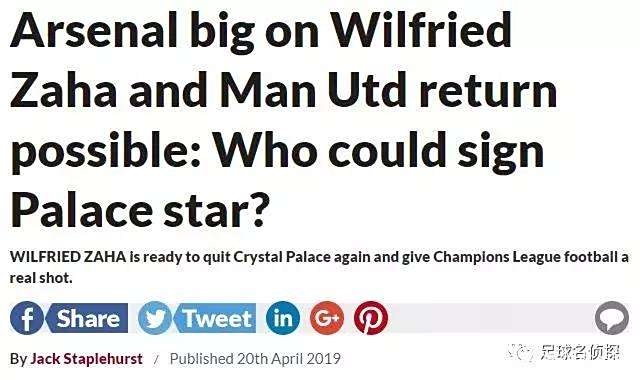Click 'Who could sign' headline text
Screen dimensions: 640x380
(x=379, y=151)
